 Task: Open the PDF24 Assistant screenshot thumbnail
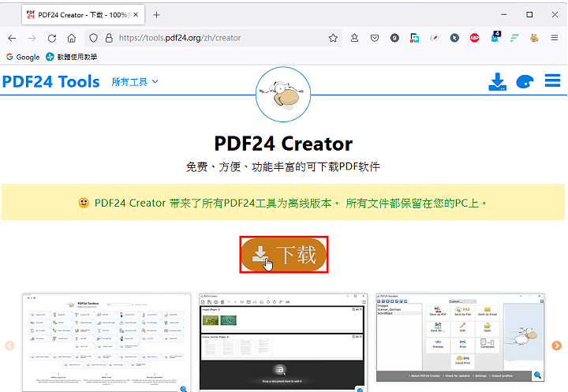pos(460,338)
